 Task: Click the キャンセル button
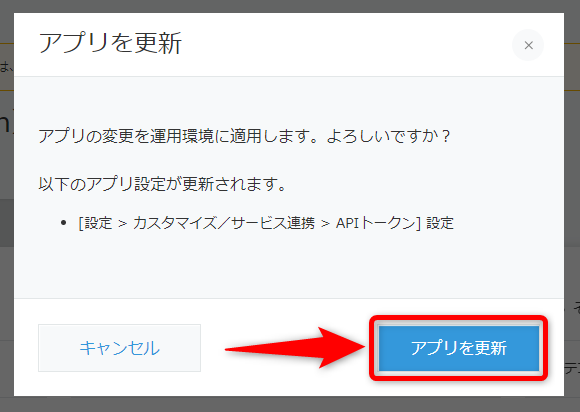[119, 348]
